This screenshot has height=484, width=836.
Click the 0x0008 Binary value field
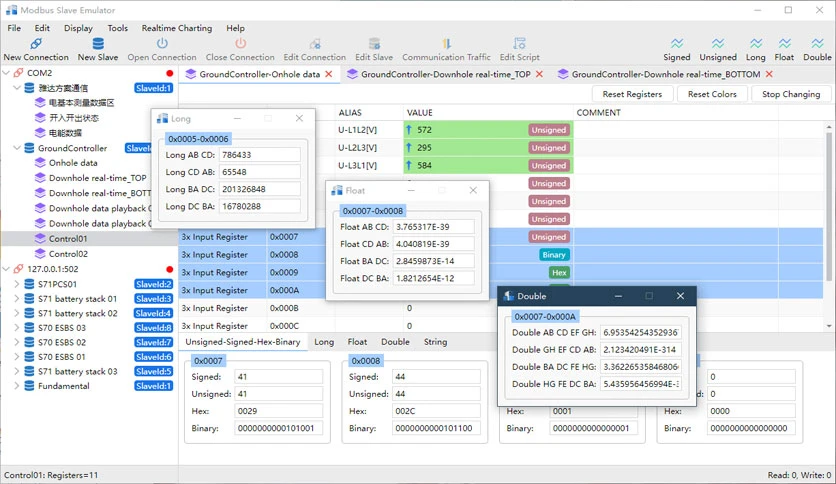coord(436,428)
